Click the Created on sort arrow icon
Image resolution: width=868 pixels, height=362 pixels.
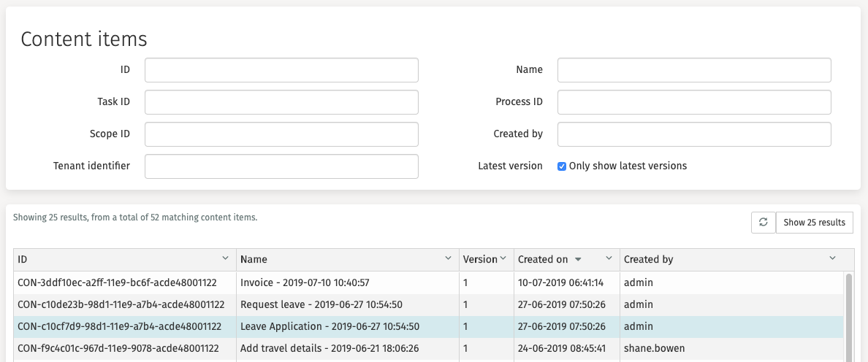point(579,259)
